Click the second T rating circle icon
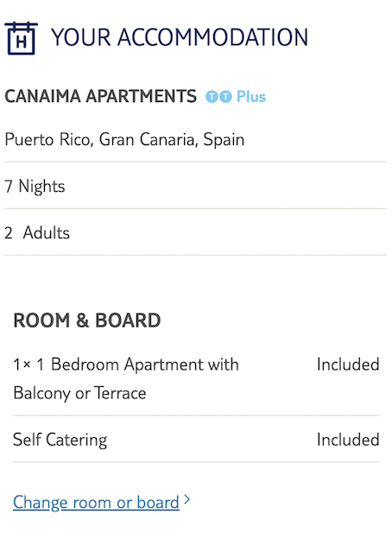Image resolution: width=392 pixels, height=539 pixels. click(x=225, y=97)
